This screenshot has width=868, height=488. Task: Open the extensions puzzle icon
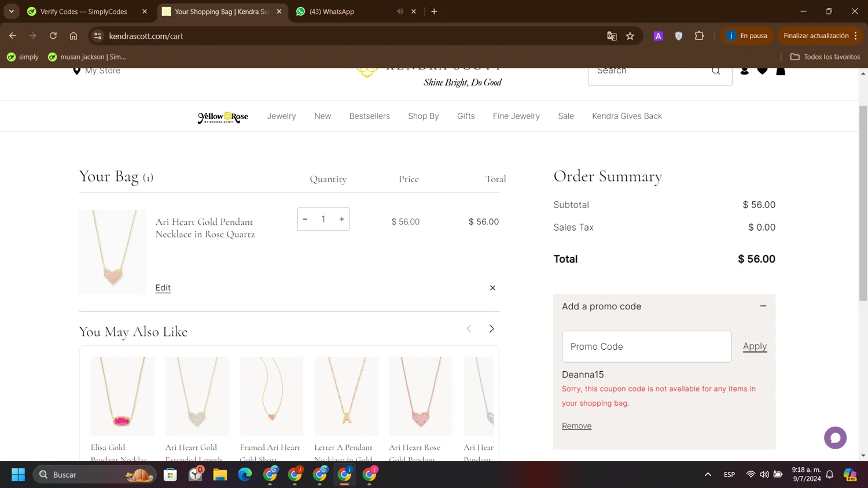(699, 36)
